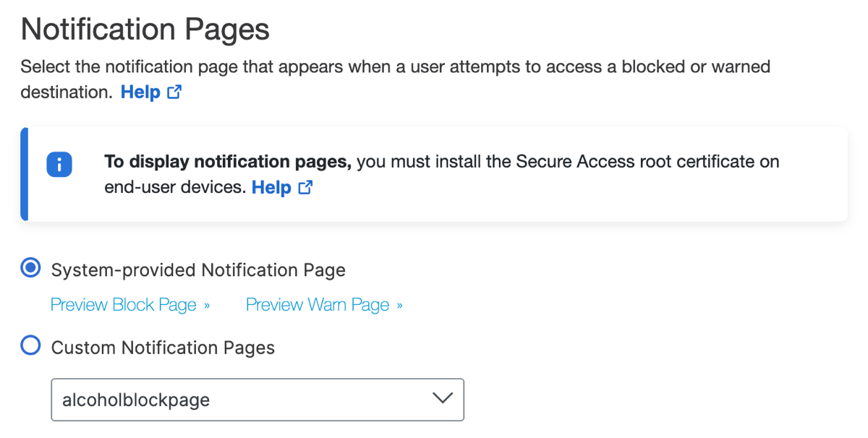868x438 pixels.
Task: Click the description about blocked or warned destination
Action: (395, 80)
